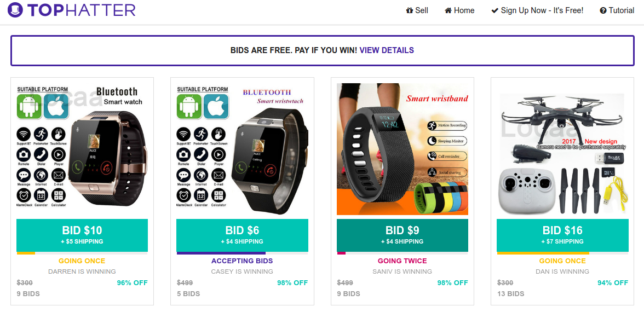Screen dimensions: 644x312
Task: Open the Sell page
Action: pyautogui.click(x=417, y=11)
